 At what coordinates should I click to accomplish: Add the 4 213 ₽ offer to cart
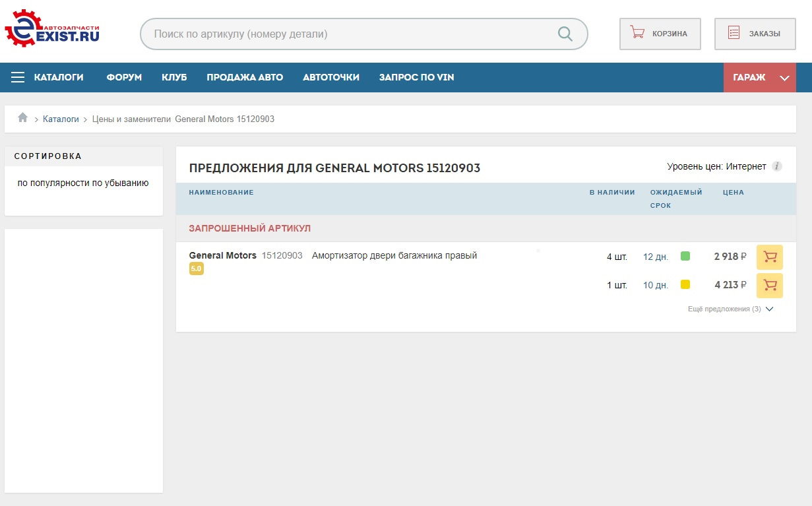[770, 286]
